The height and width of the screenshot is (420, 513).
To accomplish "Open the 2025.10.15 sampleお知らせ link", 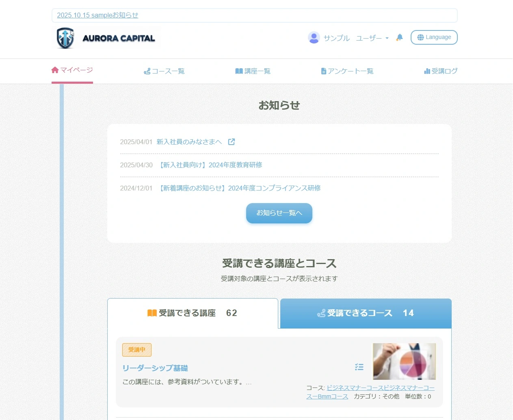I will 97,15.
